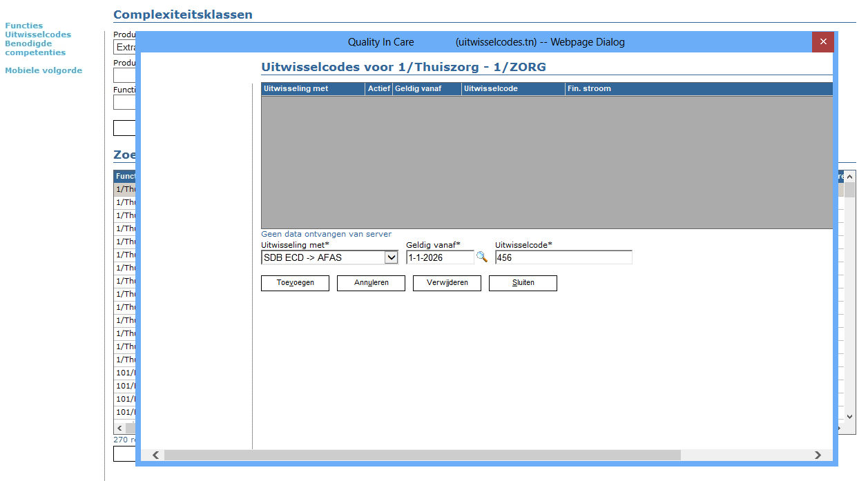Click the dialog's horizontal scrollbar thumb
868x481 pixels.
(422, 455)
